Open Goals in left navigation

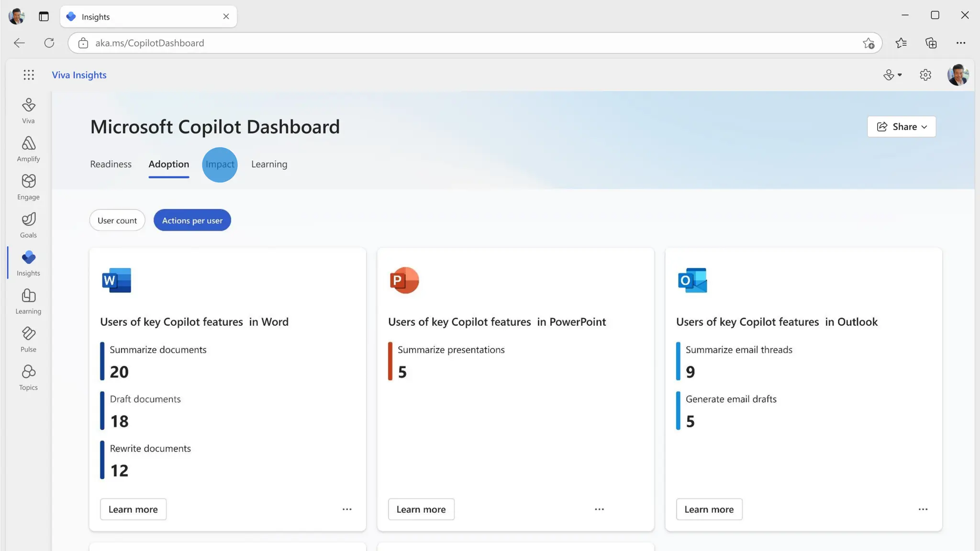28,225
